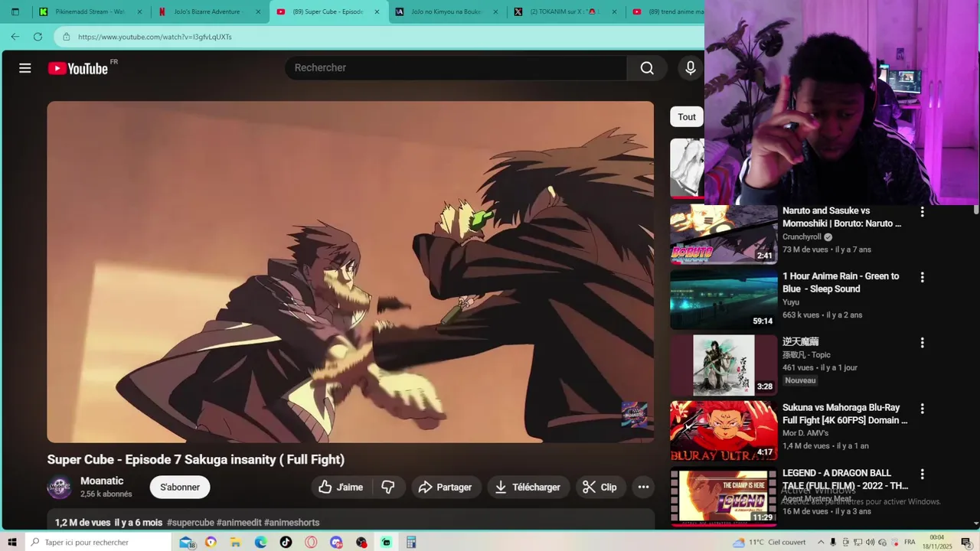Click the #animeedit hashtag
Viewport: 980px width, 551px height.
click(x=239, y=523)
